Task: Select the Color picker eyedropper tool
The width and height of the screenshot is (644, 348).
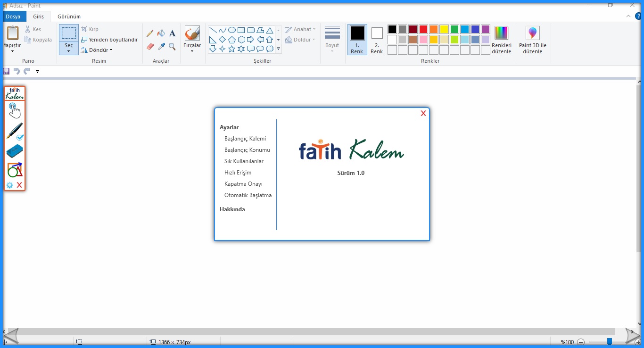Action: tap(161, 46)
